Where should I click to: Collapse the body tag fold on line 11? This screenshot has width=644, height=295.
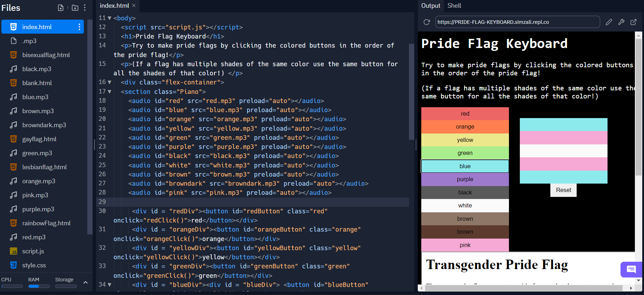(109, 18)
